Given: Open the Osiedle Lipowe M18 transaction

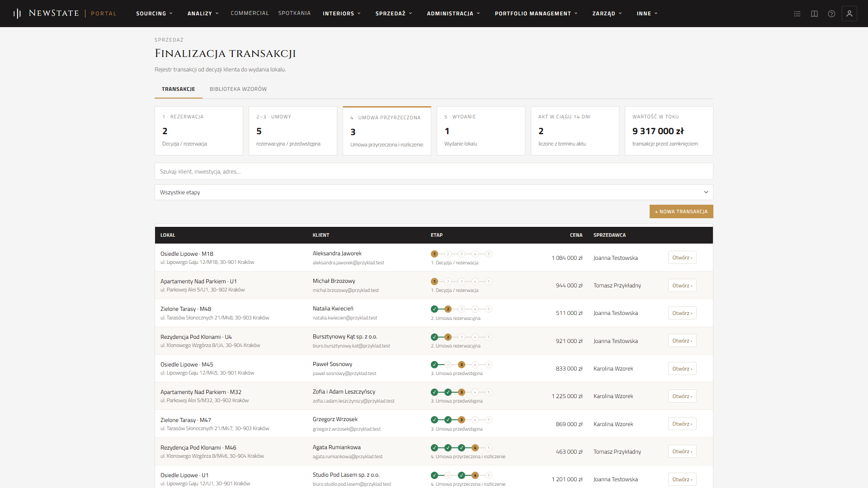Looking at the screenshot, I should click(682, 258).
